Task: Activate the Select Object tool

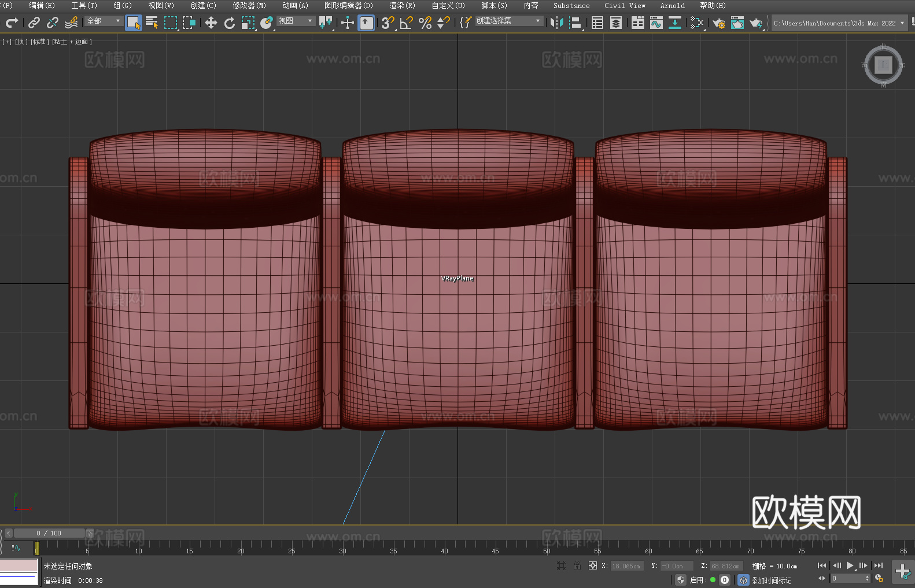Action: point(134,23)
